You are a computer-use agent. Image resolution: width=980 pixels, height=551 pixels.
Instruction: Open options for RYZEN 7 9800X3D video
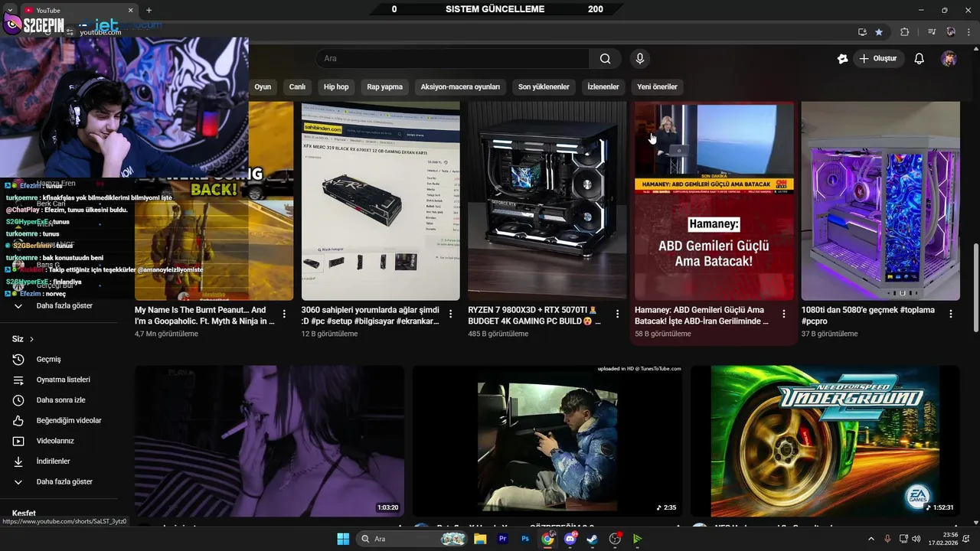[617, 314]
